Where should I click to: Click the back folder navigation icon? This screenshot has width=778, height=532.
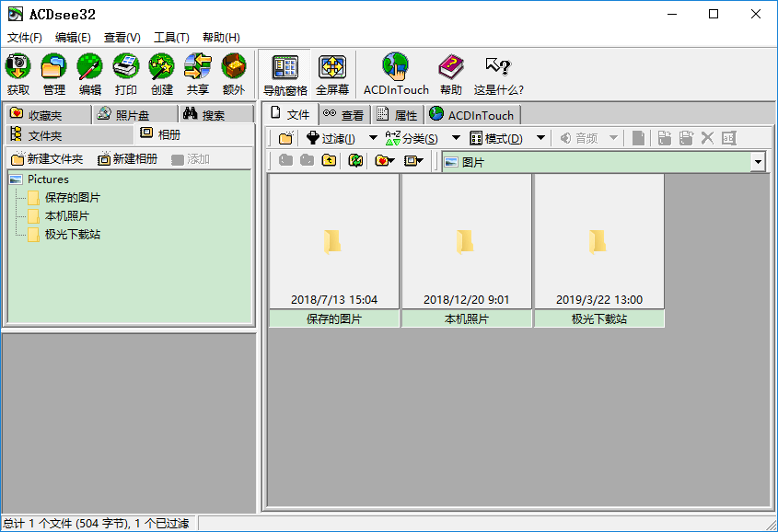285,160
